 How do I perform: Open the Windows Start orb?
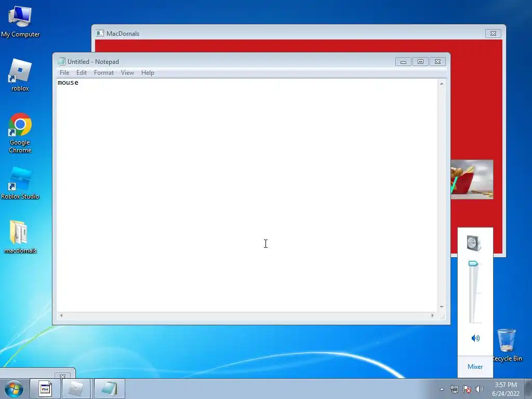[x=14, y=389]
